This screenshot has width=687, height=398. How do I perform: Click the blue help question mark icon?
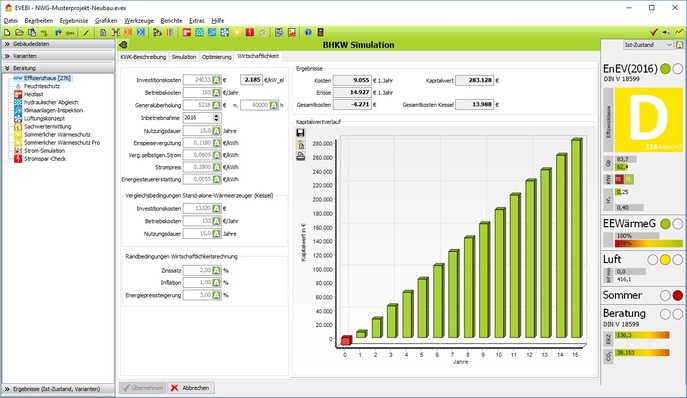(308, 32)
